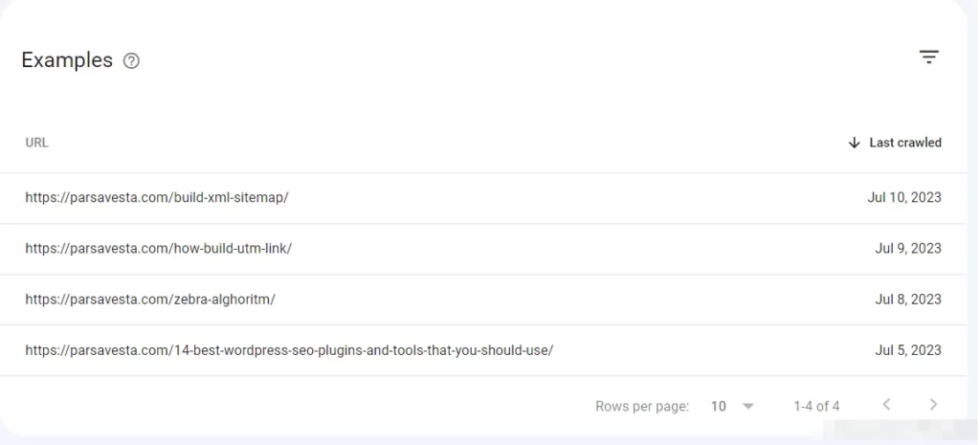Screen dimensions: 980x445
Task: Expand the rows per page dropdown arrow
Action: [x=748, y=407]
